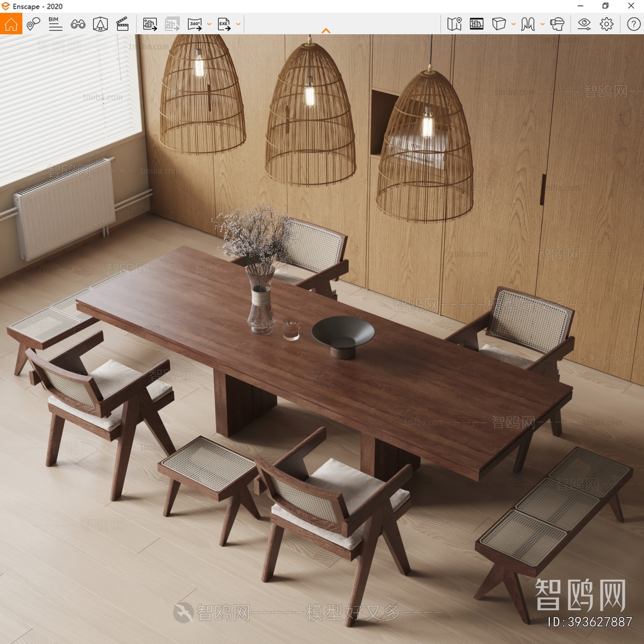Toggle the BIM information panel

pos(55,24)
